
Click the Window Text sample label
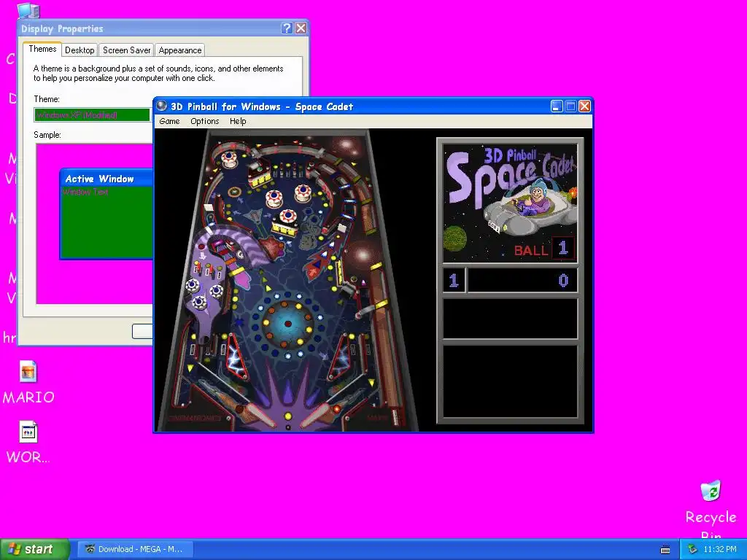point(86,192)
